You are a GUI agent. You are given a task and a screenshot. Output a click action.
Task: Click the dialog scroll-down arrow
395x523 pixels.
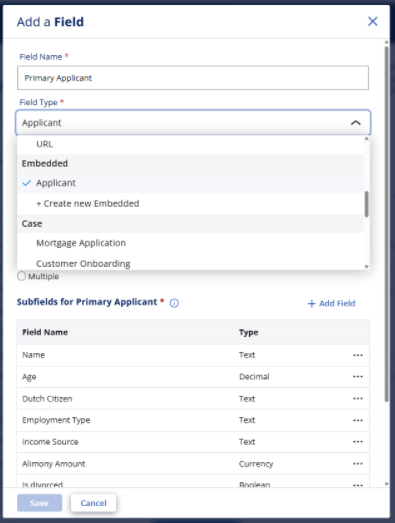tap(386, 484)
